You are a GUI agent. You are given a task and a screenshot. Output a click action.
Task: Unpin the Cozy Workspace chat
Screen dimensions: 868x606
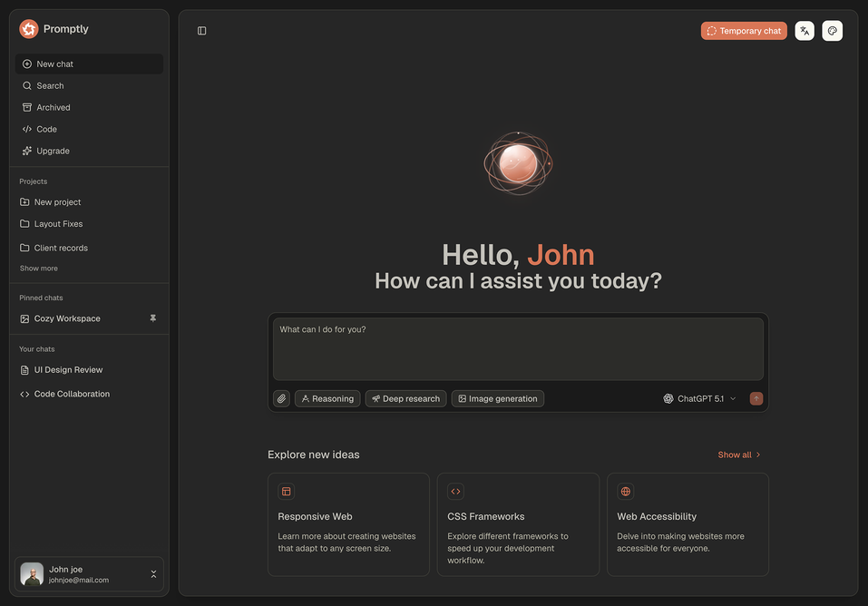[x=152, y=318]
